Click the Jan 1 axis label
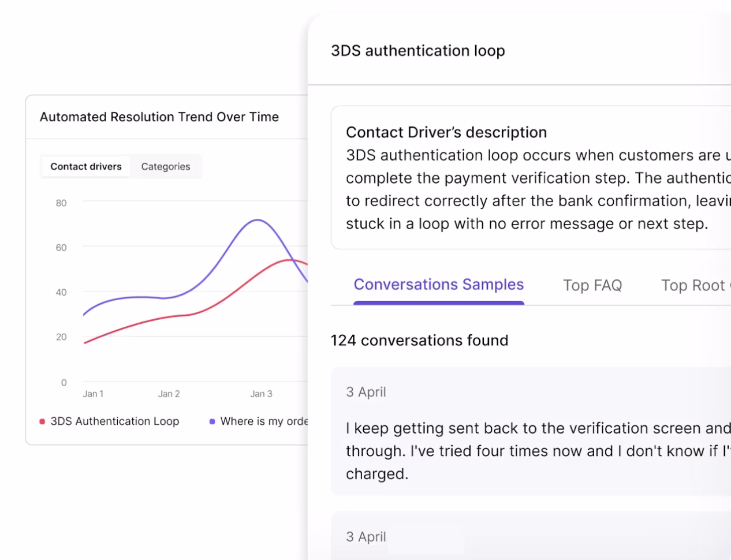The width and height of the screenshot is (731, 560). point(93,394)
